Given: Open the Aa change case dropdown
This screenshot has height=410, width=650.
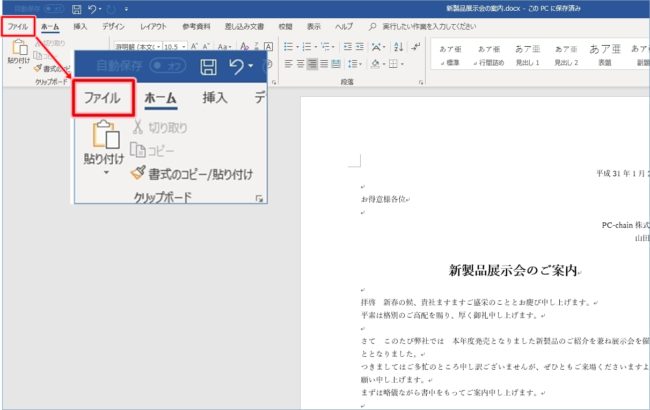Looking at the screenshot, I should pos(224,46).
